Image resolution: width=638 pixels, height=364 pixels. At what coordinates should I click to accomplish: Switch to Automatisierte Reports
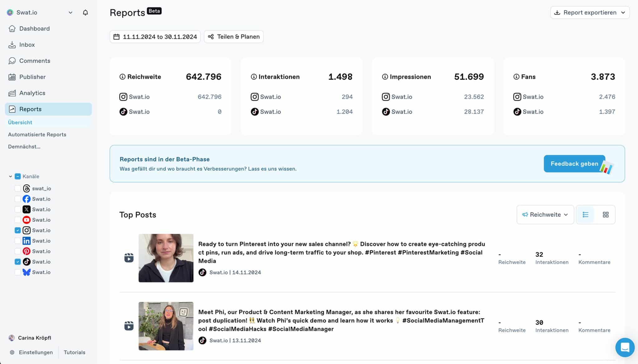[x=37, y=134]
